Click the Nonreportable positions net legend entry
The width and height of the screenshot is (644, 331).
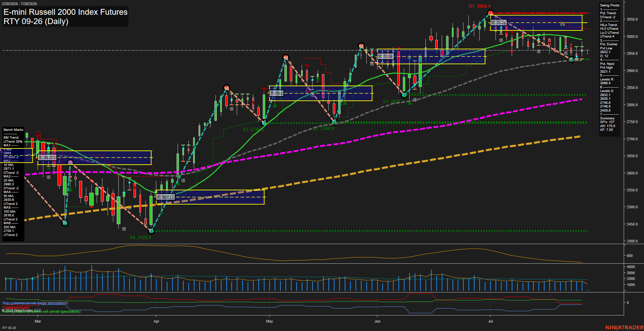click(x=42, y=311)
